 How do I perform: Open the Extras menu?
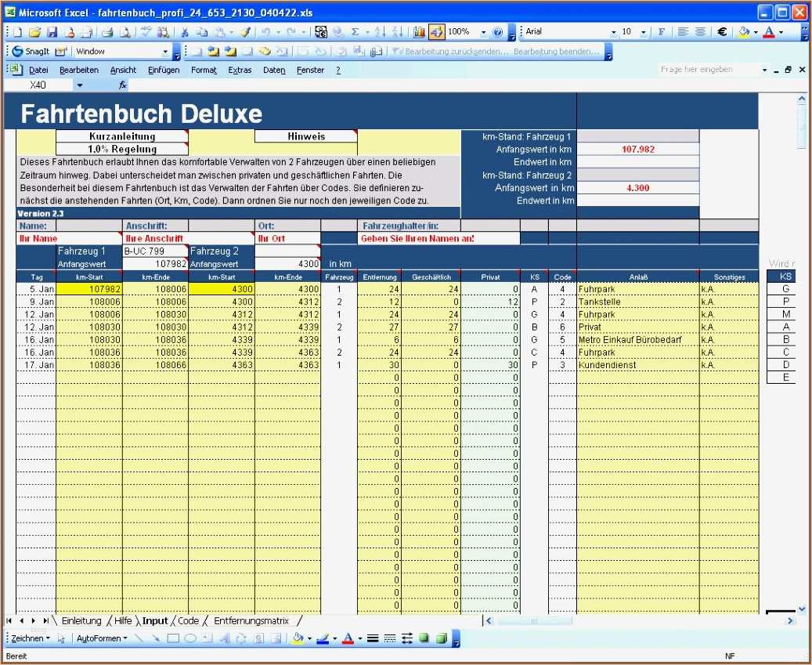pyautogui.click(x=240, y=70)
